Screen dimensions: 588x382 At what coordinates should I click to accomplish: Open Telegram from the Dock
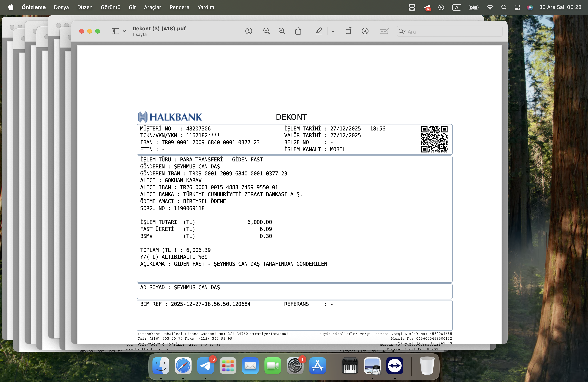point(206,366)
